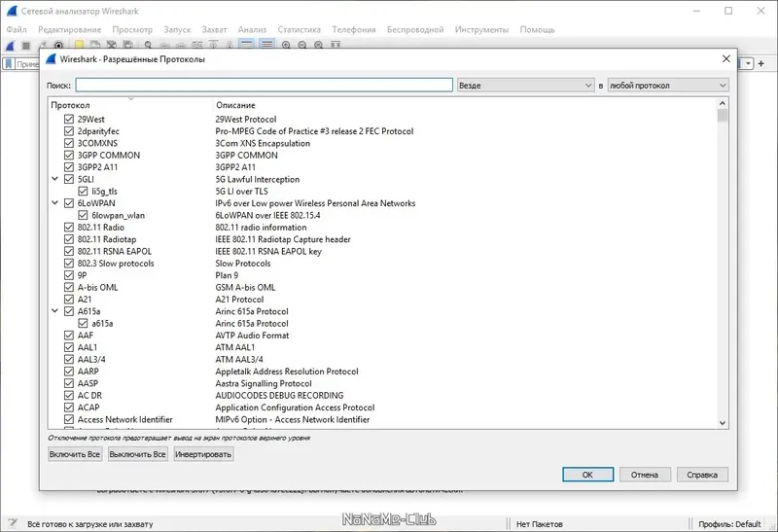Toggle the auto-scroll toolbar icon
The width and height of the screenshot is (778, 532).
click(247, 45)
